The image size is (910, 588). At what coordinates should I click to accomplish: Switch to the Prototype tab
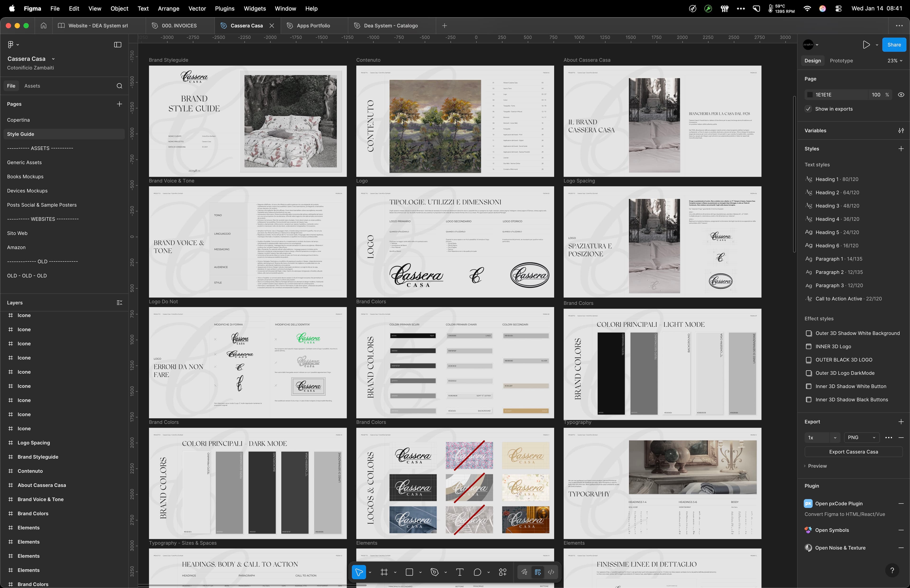(x=841, y=61)
